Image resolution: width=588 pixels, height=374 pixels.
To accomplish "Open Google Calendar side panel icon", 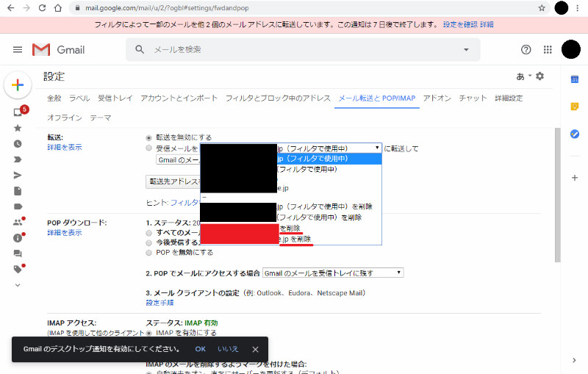I will (x=575, y=79).
